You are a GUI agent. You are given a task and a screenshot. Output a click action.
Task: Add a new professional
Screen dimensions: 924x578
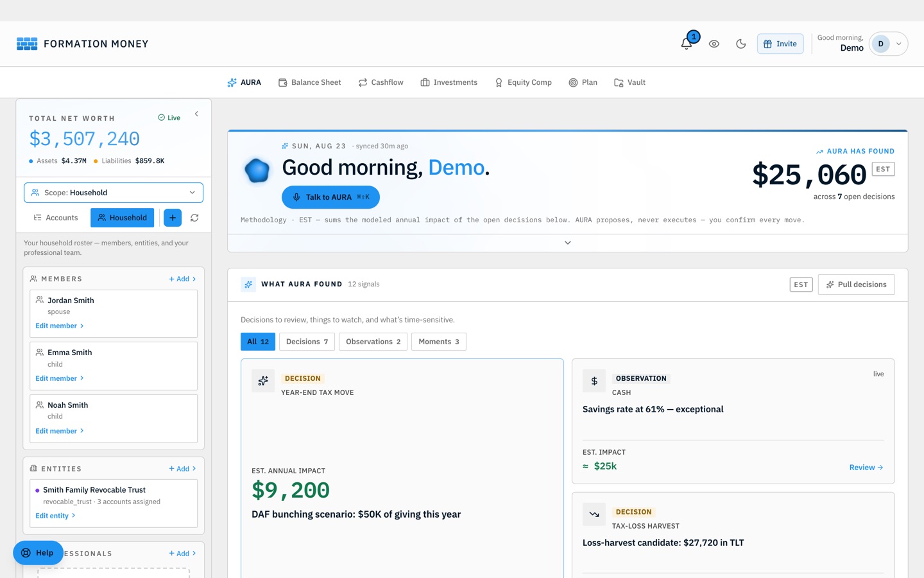point(182,554)
